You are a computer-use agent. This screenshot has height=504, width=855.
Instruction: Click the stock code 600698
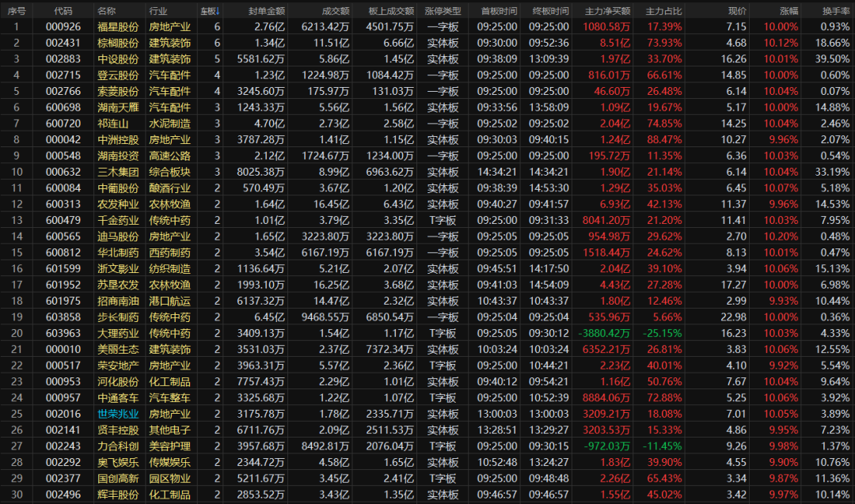63,108
